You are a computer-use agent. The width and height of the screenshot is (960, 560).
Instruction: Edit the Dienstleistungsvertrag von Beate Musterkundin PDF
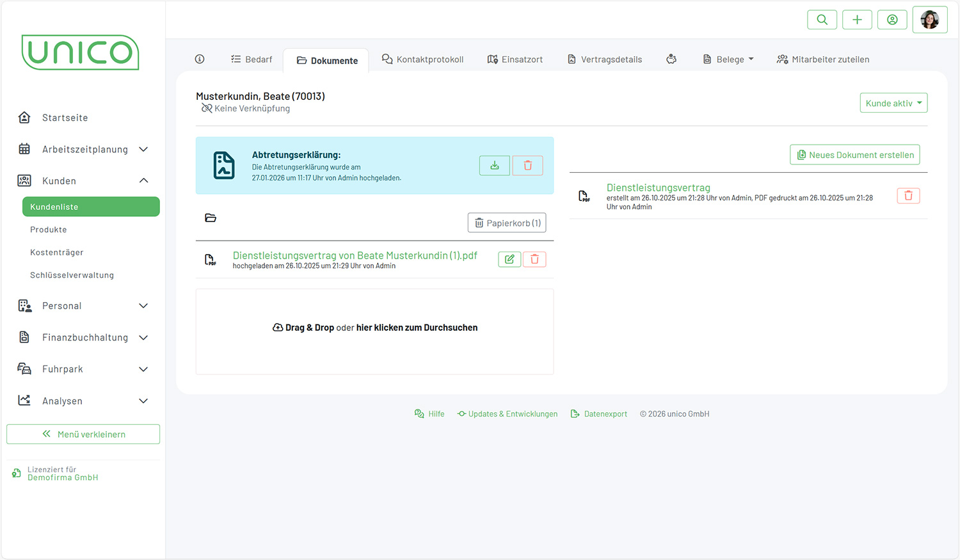509,259
